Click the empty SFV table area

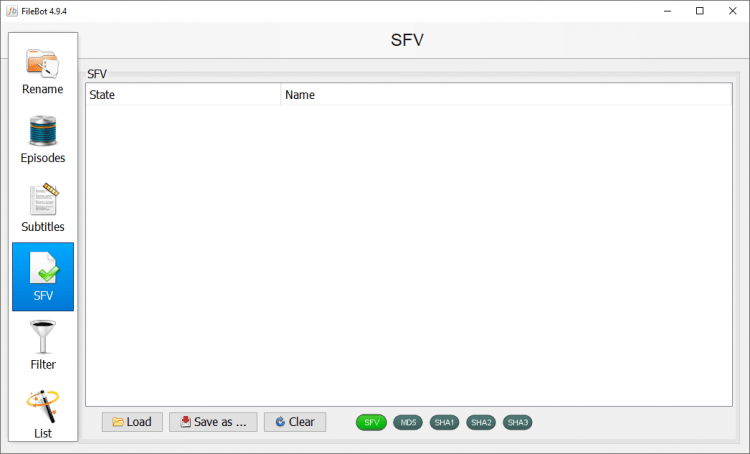coord(409,255)
